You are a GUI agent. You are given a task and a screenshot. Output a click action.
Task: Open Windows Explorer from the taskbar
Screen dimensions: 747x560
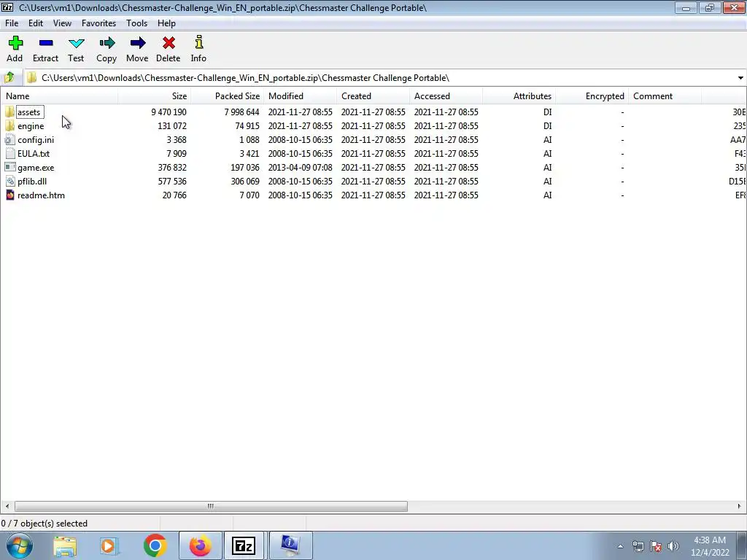pos(65,545)
